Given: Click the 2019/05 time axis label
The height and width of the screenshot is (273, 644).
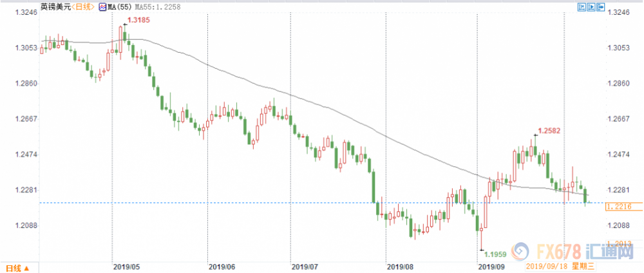Looking at the screenshot, I should [x=127, y=267].
